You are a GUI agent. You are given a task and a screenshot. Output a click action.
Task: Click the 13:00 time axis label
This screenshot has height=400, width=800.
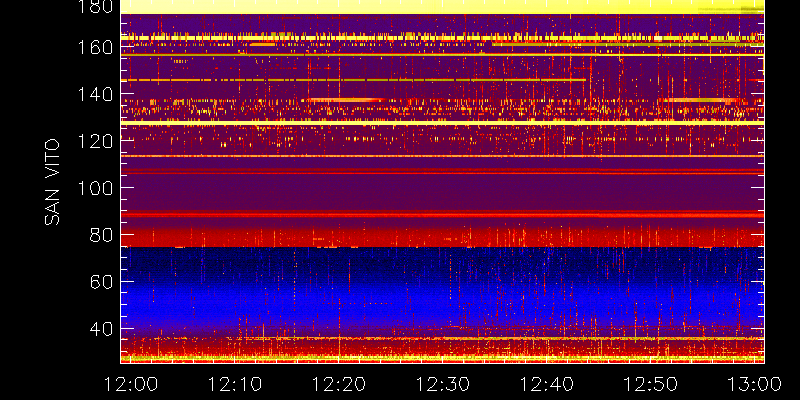(x=755, y=384)
